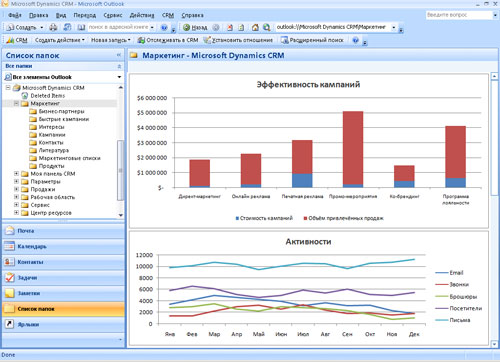Click the web search icon

tap(267, 27)
